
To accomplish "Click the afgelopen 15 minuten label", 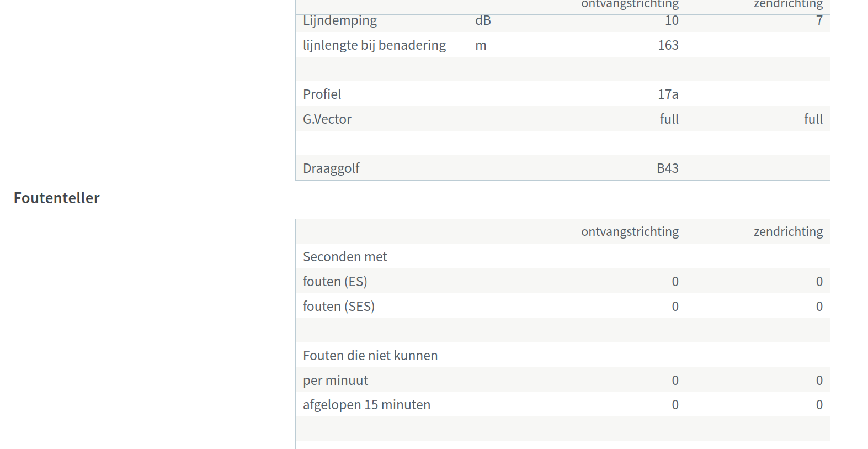I will coord(366,405).
